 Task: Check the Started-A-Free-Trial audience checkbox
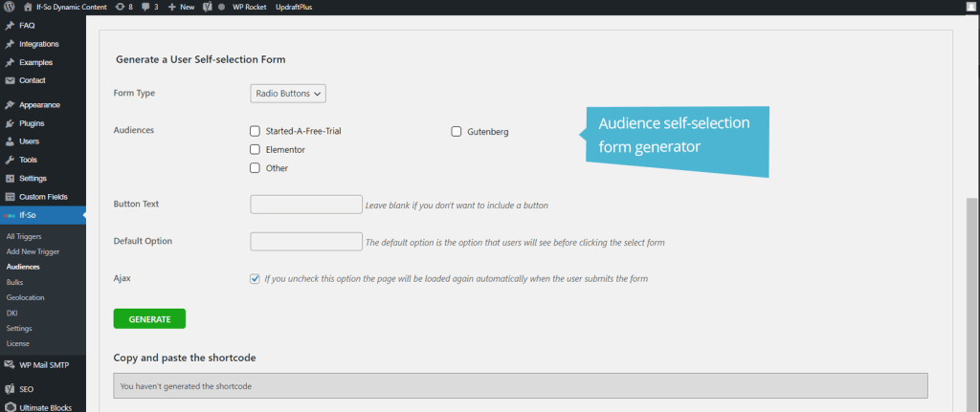255,131
